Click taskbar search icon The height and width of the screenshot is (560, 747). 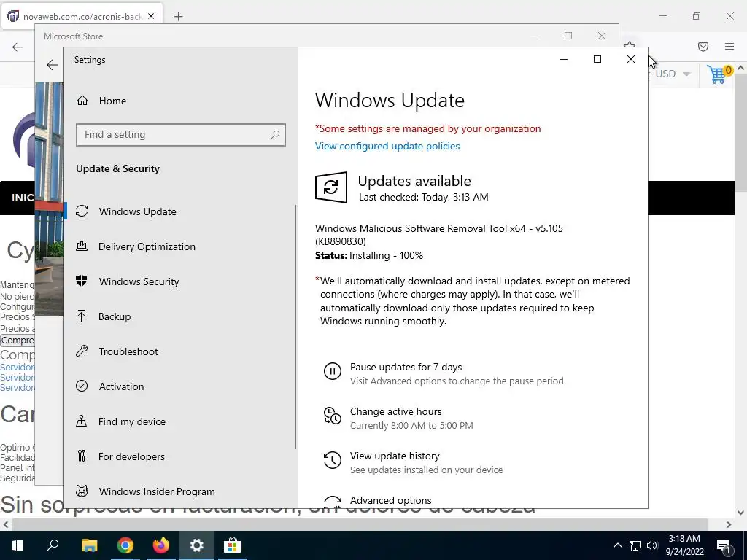[53, 545]
